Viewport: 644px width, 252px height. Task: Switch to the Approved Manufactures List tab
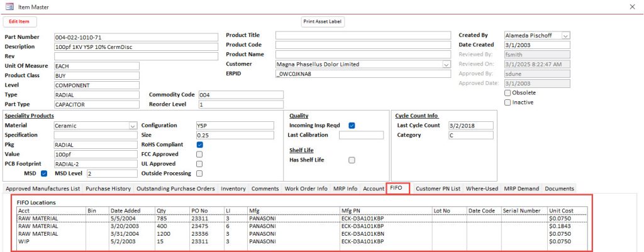pyautogui.click(x=43, y=189)
